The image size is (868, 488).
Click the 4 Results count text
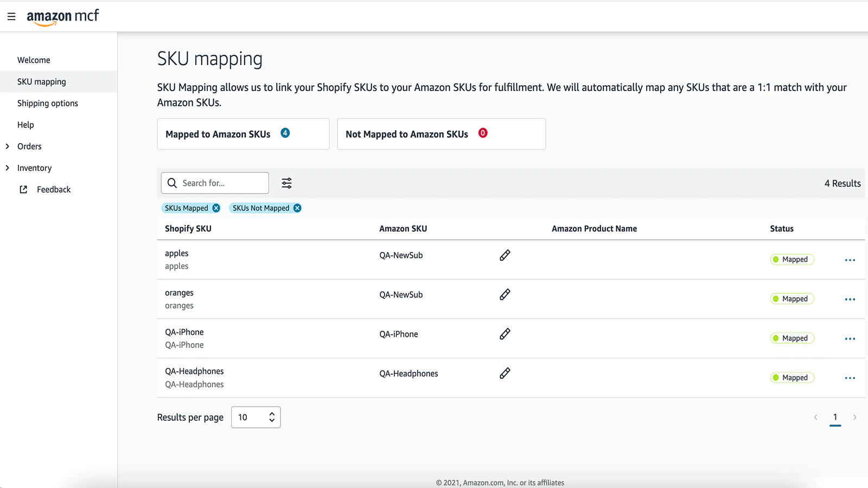[x=843, y=183]
